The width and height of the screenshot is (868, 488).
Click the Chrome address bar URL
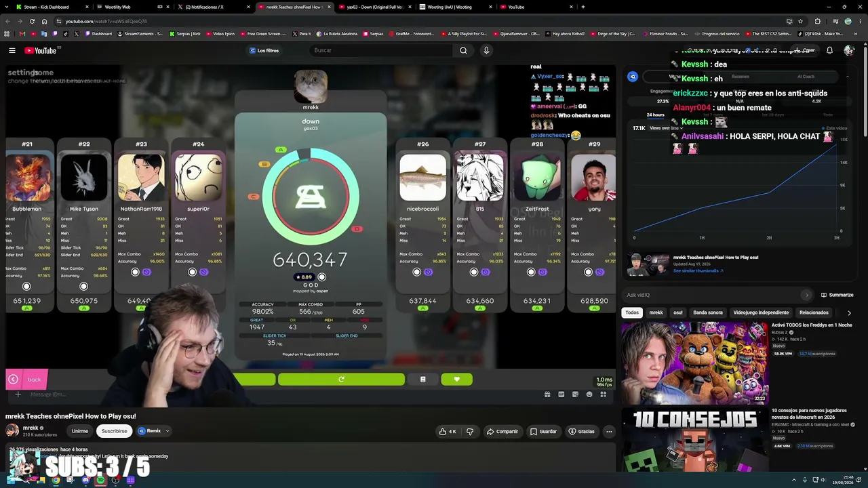pos(106,21)
